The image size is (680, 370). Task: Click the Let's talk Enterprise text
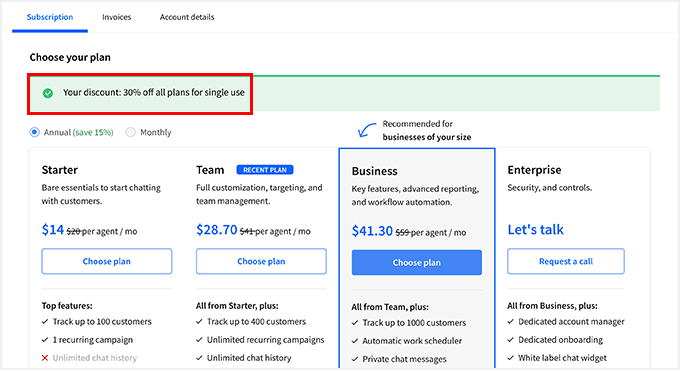(536, 229)
